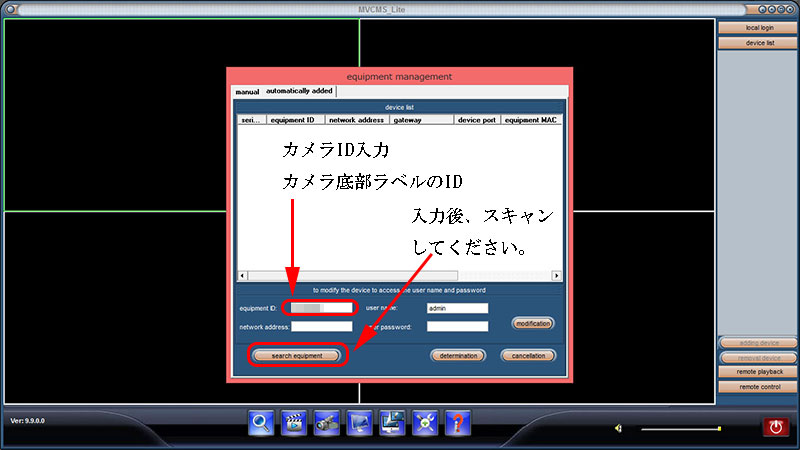The image size is (800, 450).
Task: Open the wrench settings tools icon
Action: 425,423
